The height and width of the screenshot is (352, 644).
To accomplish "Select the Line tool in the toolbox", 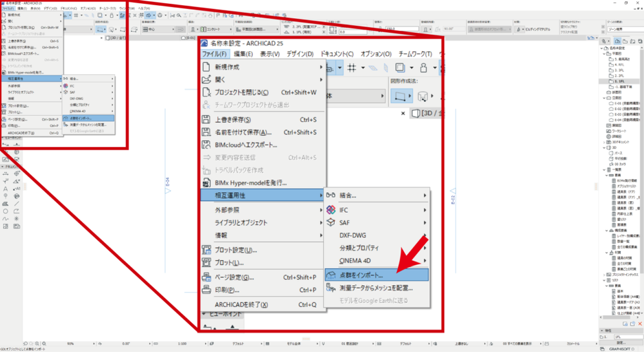I will pos(16,204).
